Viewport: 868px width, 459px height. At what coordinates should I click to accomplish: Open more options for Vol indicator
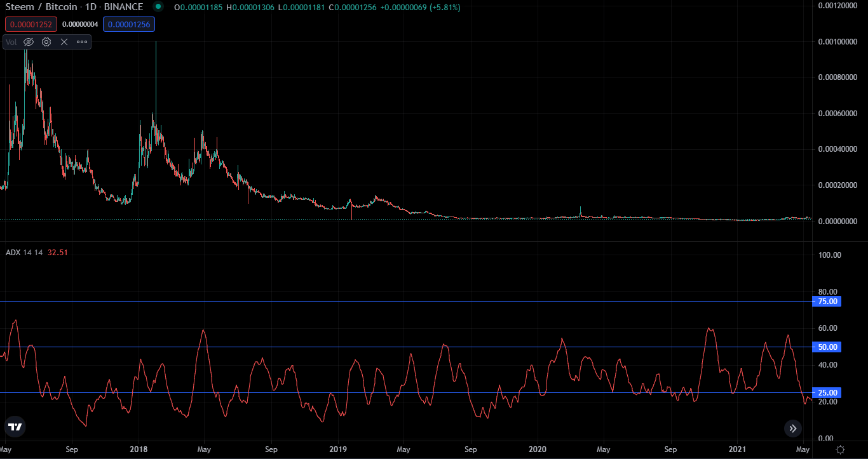pyautogui.click(x=82, y=42)
